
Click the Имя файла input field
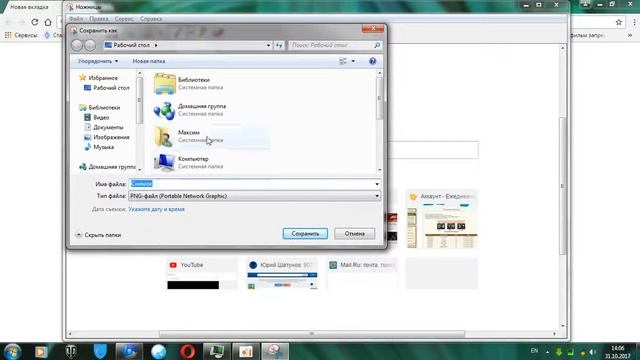(251, 184)
